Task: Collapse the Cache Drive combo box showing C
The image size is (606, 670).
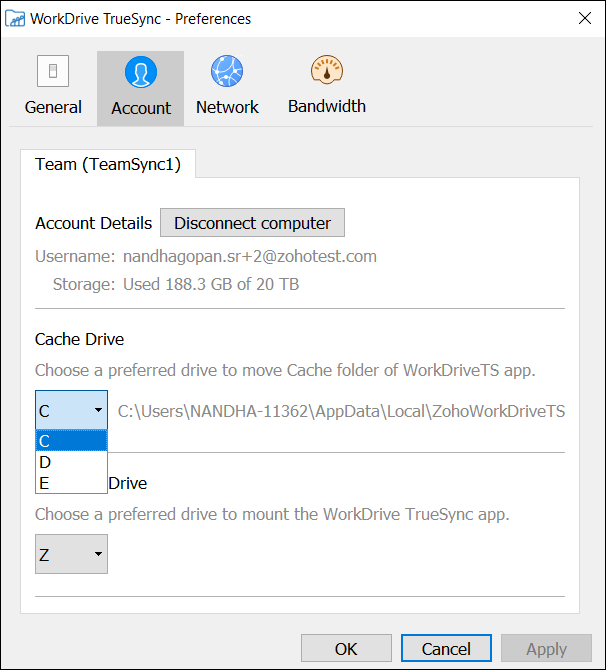Action: point(71,411)
